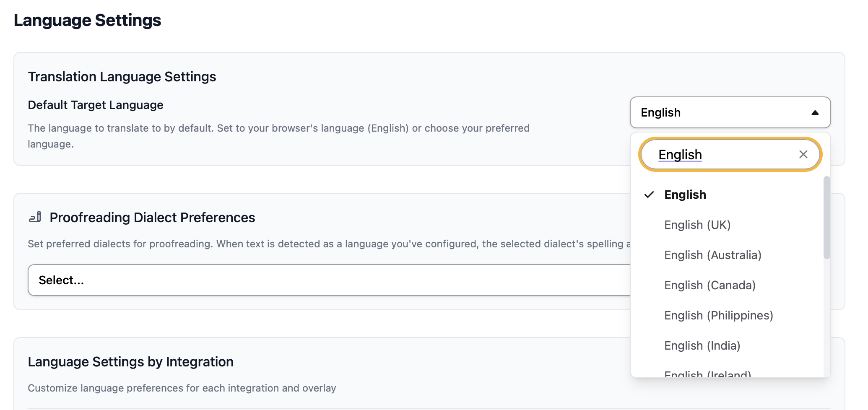The height and width of the screenshot is (410, 868).
Task: Pick English (Philippines) in the language list
Action: pos(718,315)
